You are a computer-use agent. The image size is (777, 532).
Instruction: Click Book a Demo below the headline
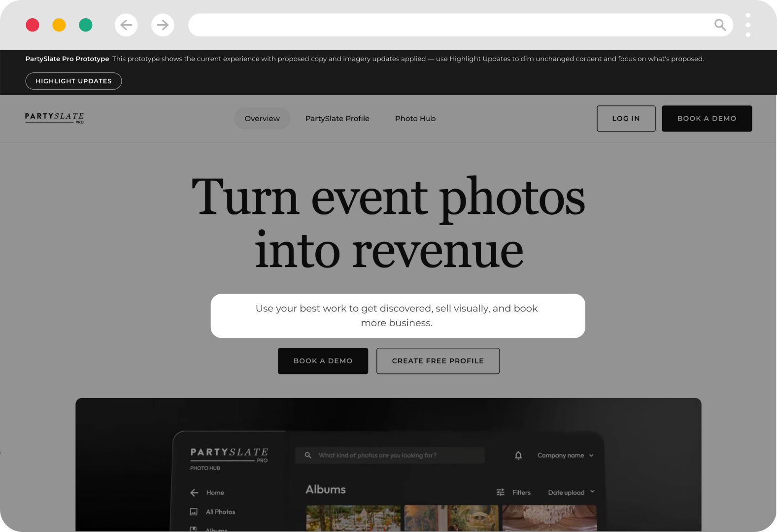click(323, 361)
